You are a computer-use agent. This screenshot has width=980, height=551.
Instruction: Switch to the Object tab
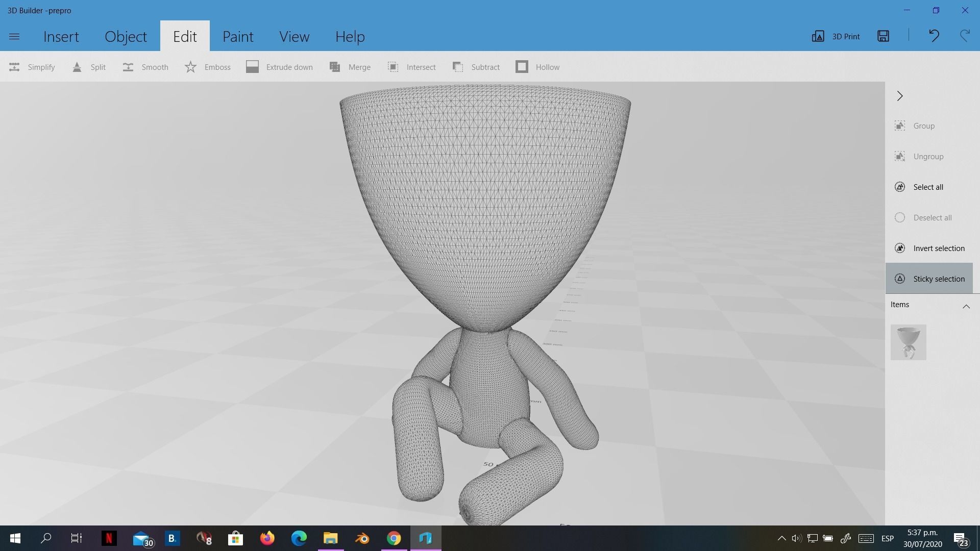coord(126,36)
